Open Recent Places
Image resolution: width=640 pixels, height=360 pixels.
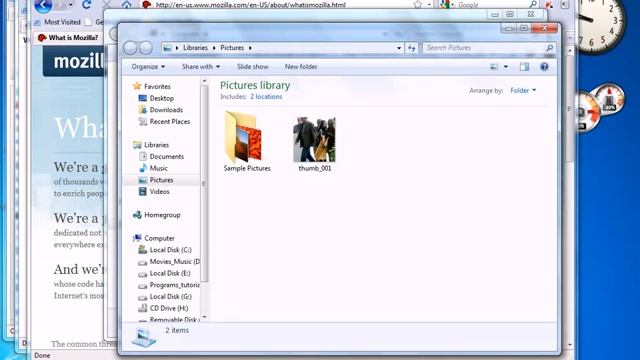click(x=169, y=122)
